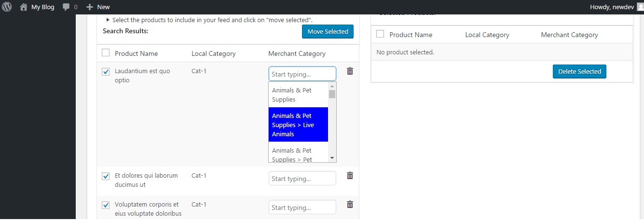The image size is (644, 221).
Task: Click Cat-1 in the Et dolores row
Action: point(199,175)
